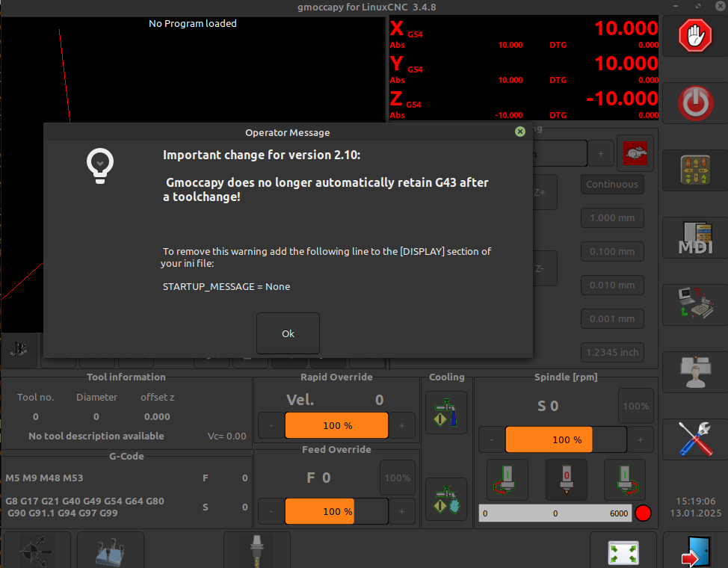Switch to auto mode icon

point(695,305)
